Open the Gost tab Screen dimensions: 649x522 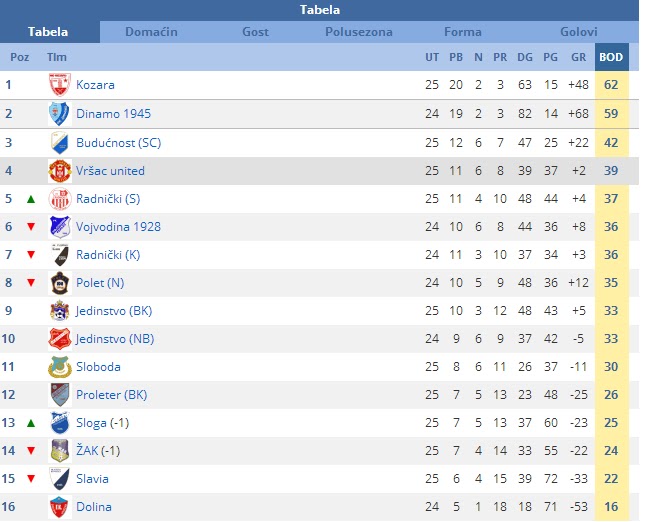tap(255, 32)
